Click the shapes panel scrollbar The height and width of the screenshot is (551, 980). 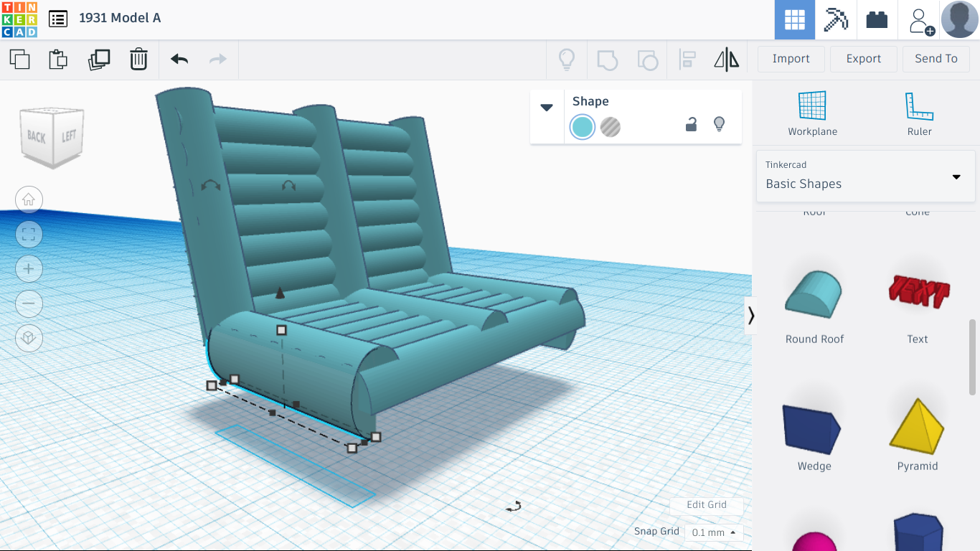pyautogui.click(x=973, y=357)
